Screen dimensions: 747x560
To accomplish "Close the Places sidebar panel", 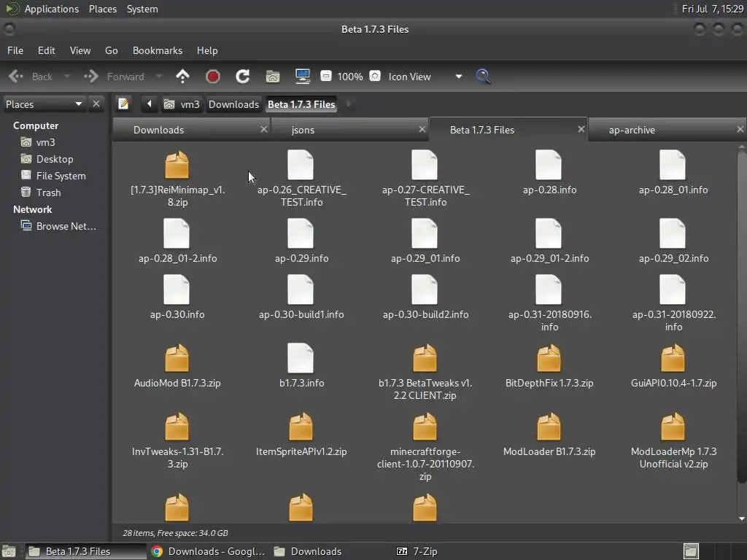I will click(x=96, y=104).
